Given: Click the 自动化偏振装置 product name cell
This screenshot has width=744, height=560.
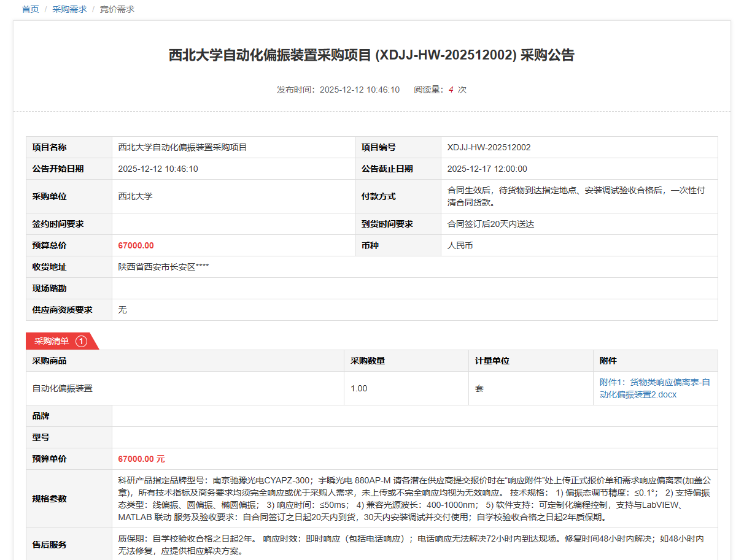Looking at the screenshot, I should point(63,388).
